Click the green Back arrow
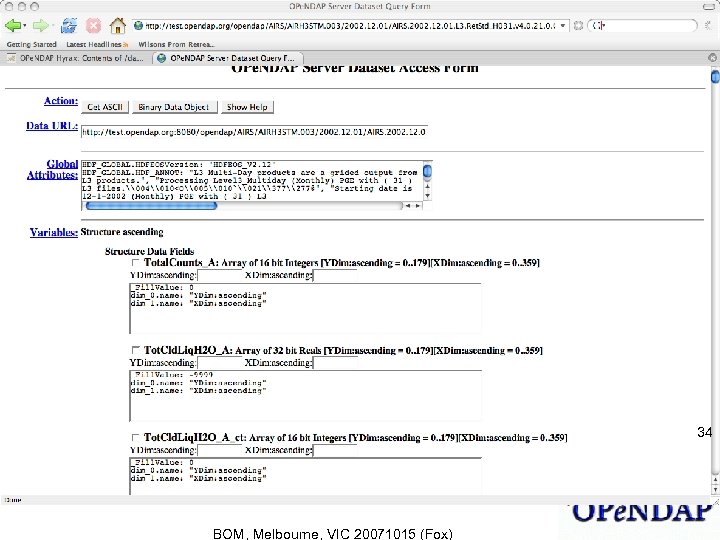Screen dimensions: 720x540 tap(12, 25)
